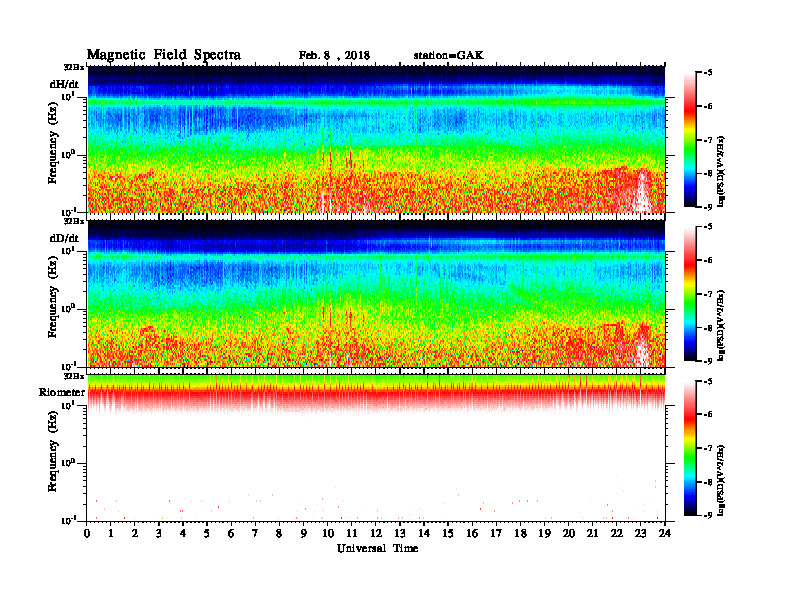
Task: Click hour tick label "3" on time axis
Action: [159, 534]
